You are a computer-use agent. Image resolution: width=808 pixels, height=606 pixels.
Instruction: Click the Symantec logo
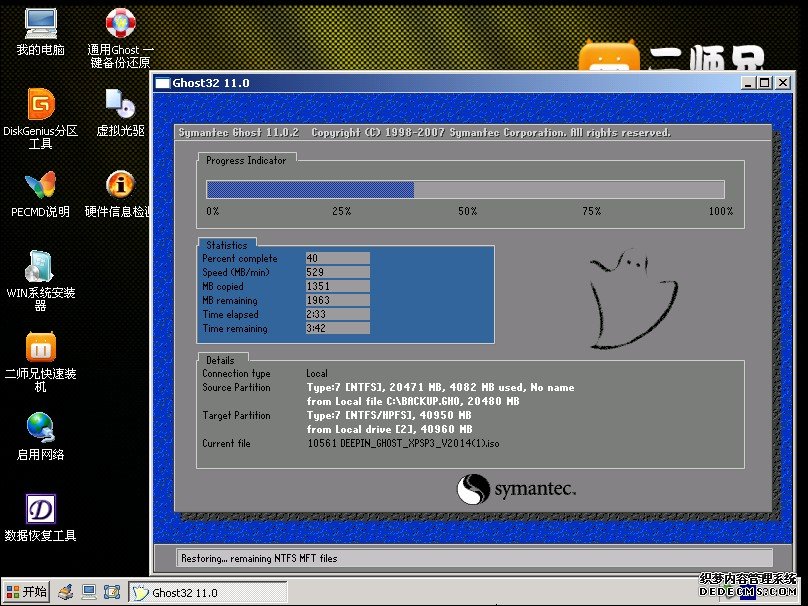516,489
